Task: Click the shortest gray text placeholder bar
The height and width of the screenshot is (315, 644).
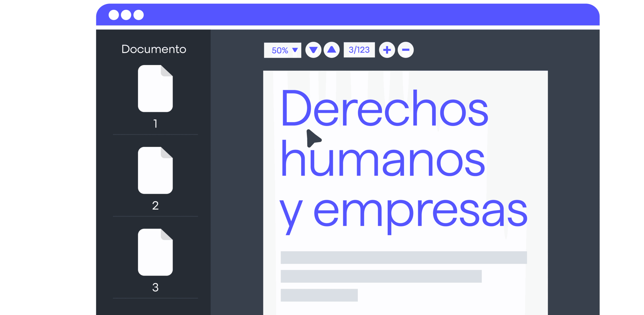Action: point(319,295)
